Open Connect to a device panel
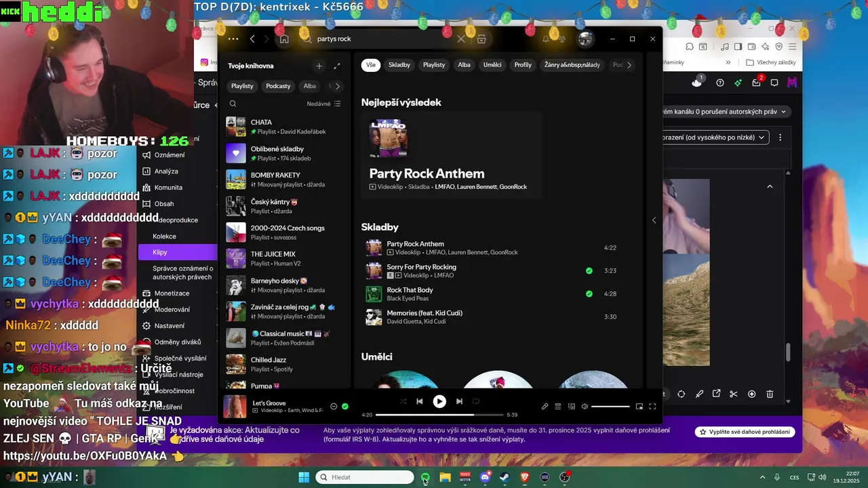The width and height of the screenshot is (868, 488). tap(572, 407)
